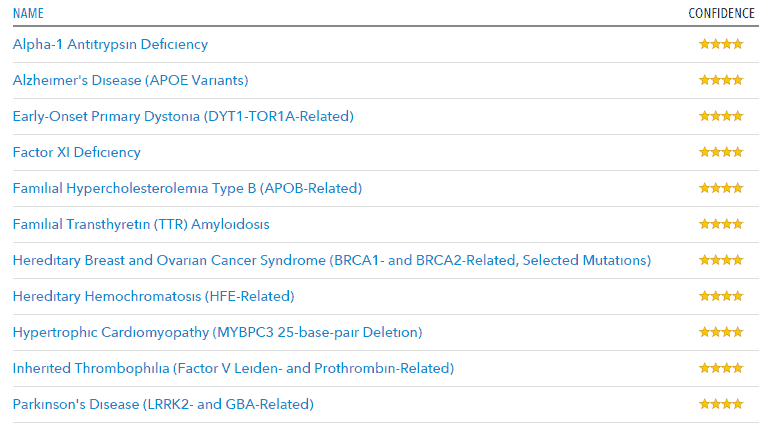Image resolution: width=759 pixels, height=424 pixels.
Task: Open Familial Transthyretin (TTR) Amyloidosis link
Action: click(x=141, y=224)
